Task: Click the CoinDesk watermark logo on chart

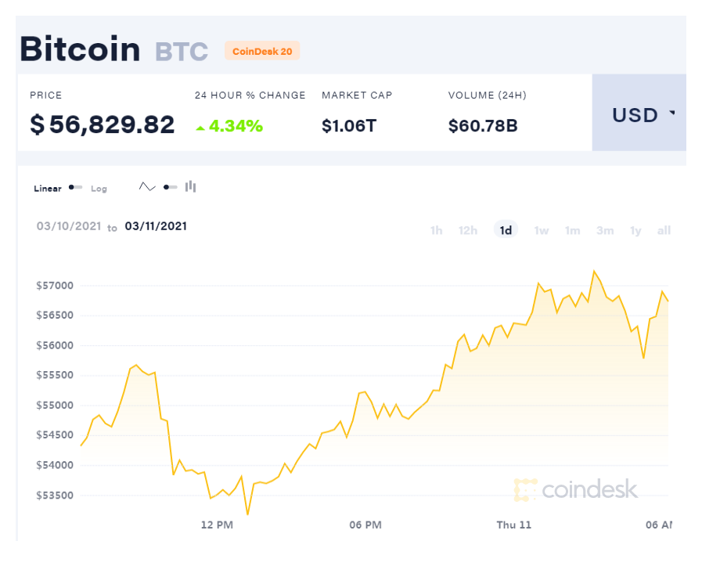Action: 576,489
